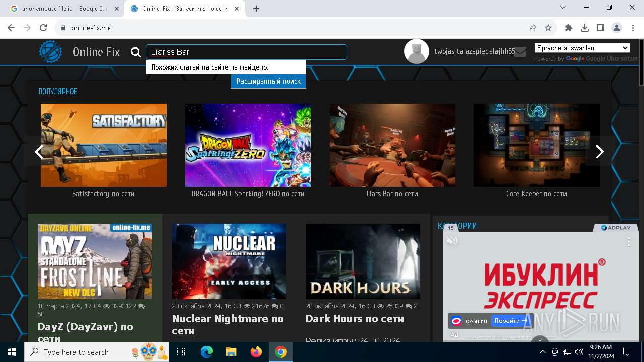Click Nuclear Nightmare cover image
The height and width of the screenshot is (362, 644).
(229, 261)
